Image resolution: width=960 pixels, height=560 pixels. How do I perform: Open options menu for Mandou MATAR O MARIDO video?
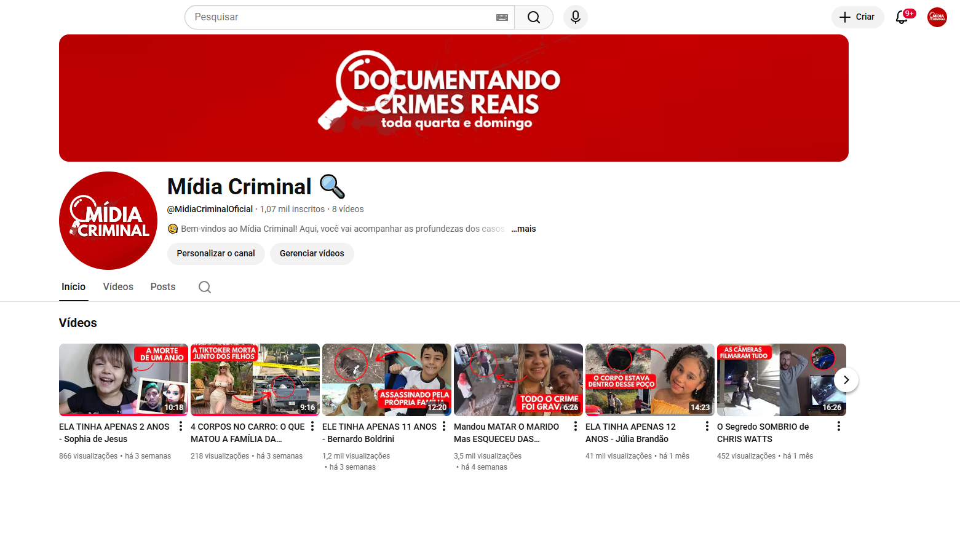click(576, 426)
